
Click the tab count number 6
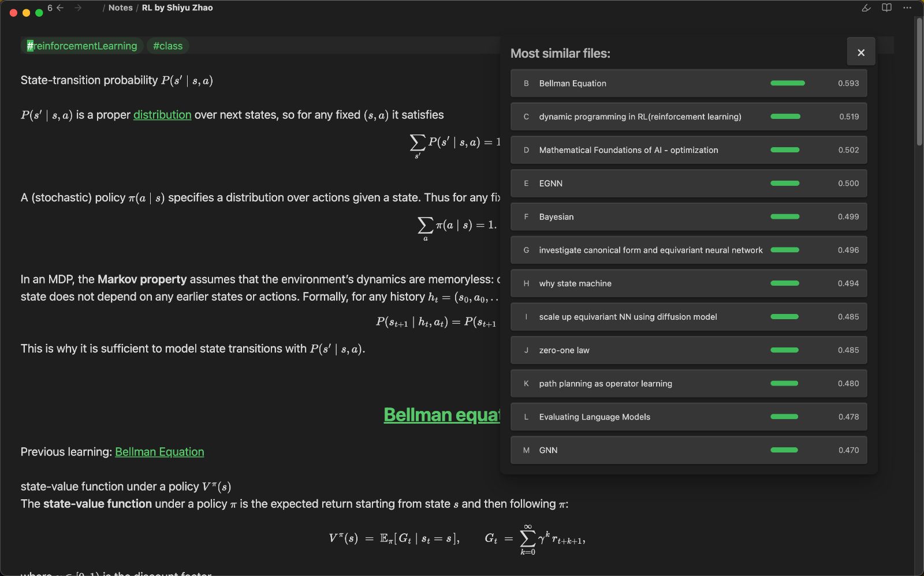(50, 8)
